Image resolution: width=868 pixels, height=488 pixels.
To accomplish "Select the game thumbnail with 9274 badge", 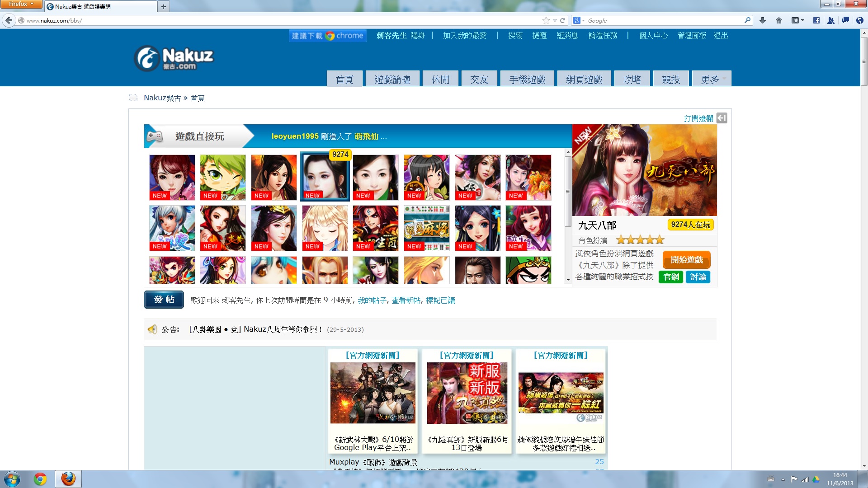I will [x=325, y=177].
